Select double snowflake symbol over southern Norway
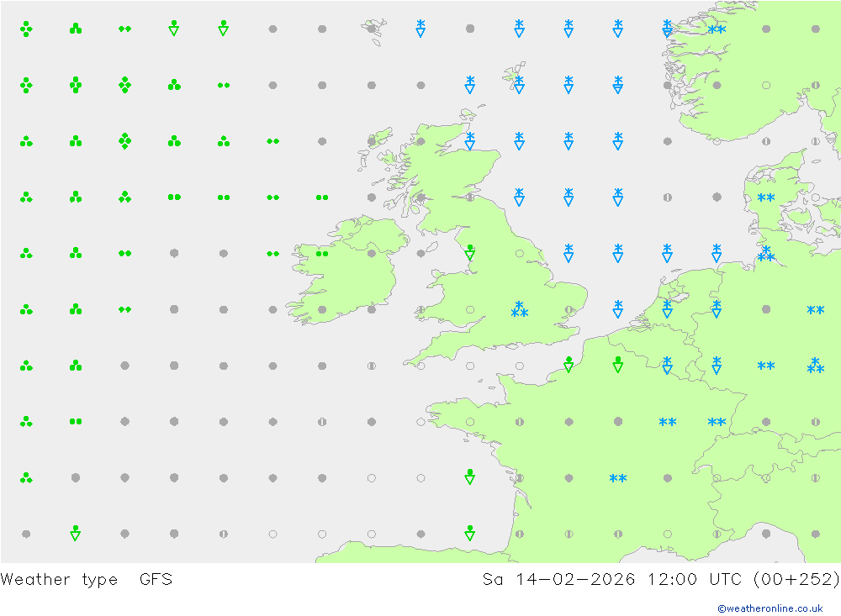 coord(717,29)
